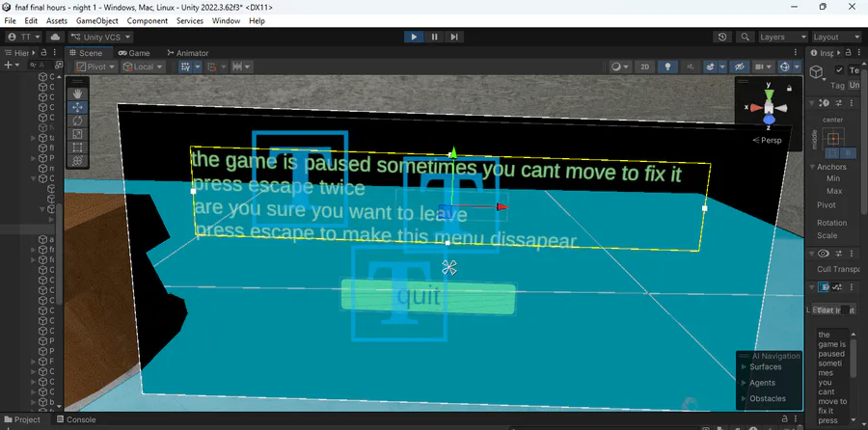Open the Component menu
This screenshot has height=430, width=868.
coord(148,21)
